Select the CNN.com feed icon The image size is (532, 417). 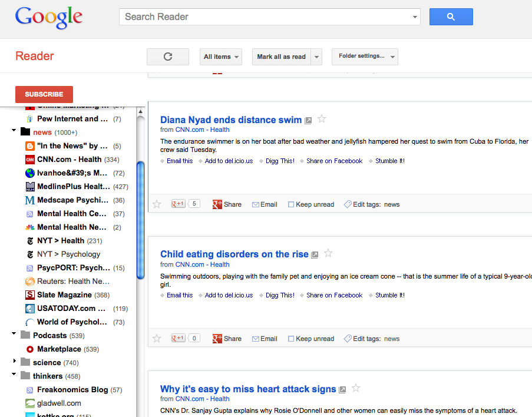pos(30,160)
